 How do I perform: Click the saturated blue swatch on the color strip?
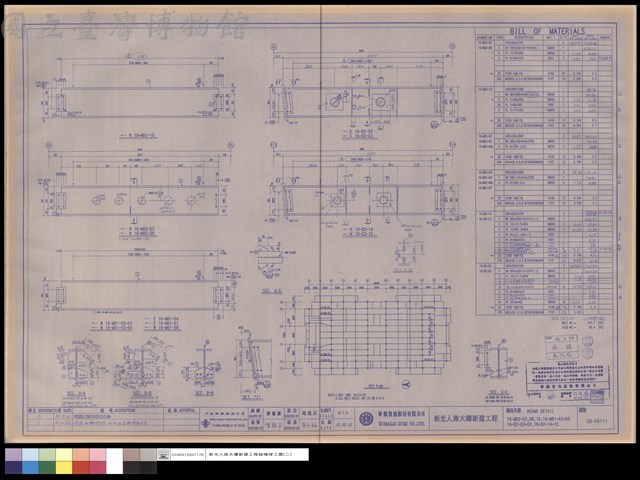tap(30, 468)
